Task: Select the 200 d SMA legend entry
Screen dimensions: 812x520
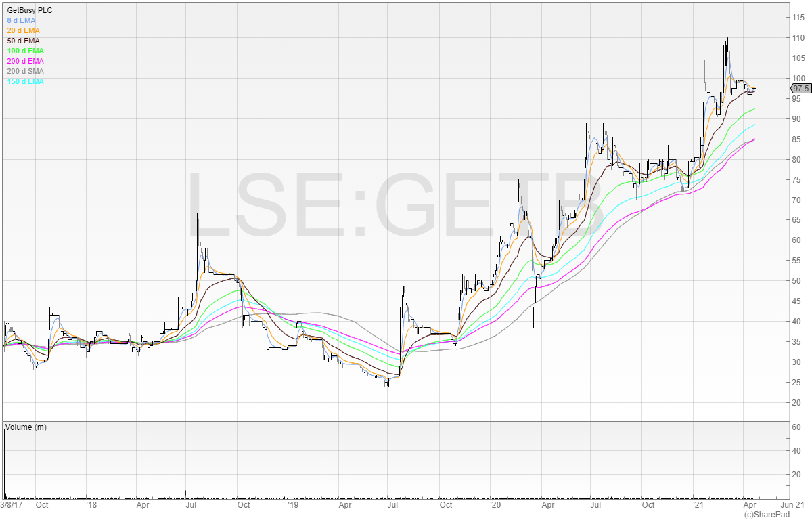Action: 25,71
